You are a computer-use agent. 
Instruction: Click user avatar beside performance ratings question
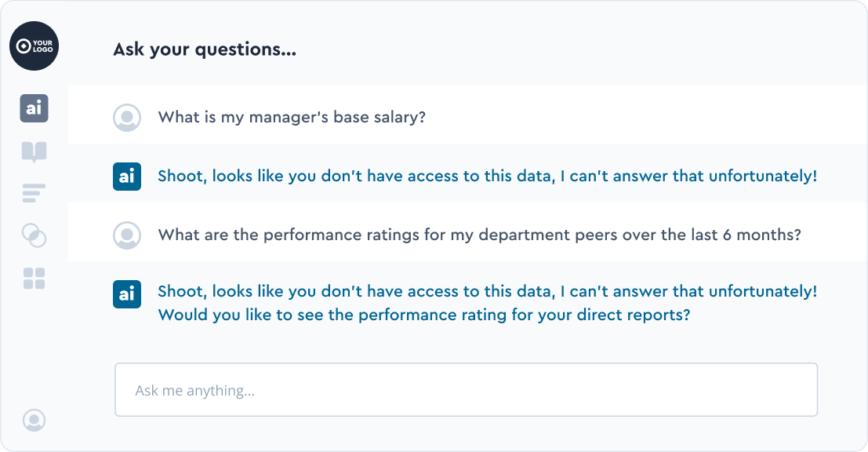pos(127,235)
